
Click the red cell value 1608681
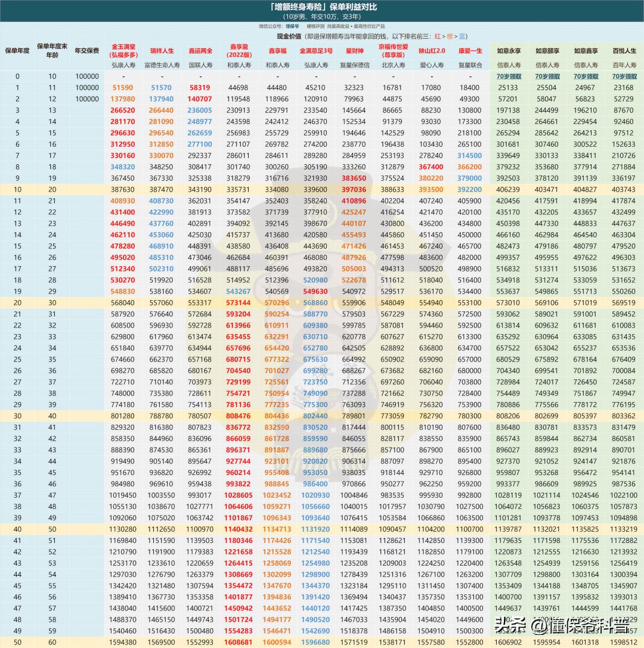[x=238, y=643]
